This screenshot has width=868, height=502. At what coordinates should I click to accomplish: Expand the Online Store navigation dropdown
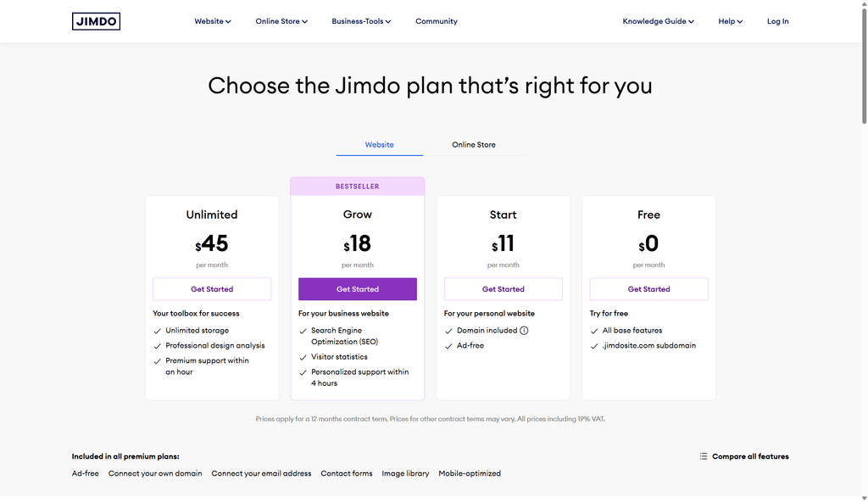[281, 21]
